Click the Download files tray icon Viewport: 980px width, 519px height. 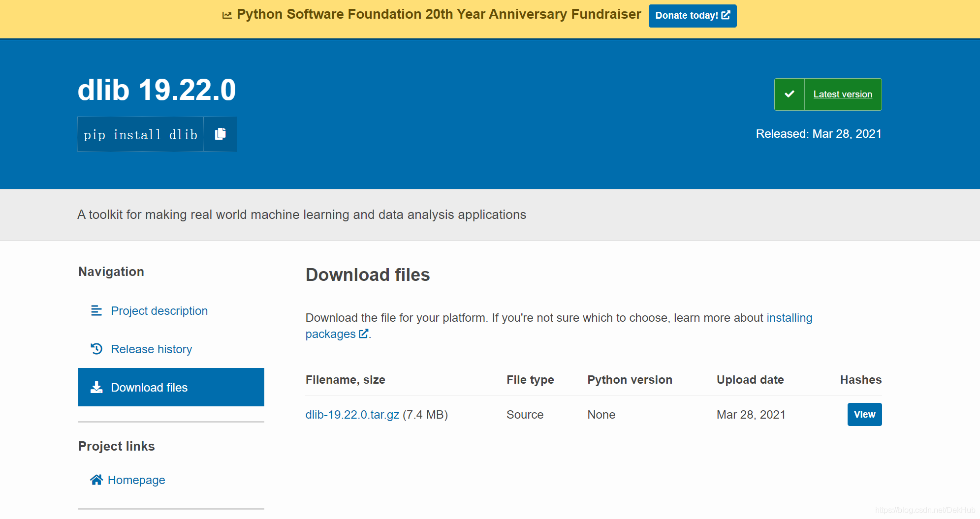(x=96, y=387)
